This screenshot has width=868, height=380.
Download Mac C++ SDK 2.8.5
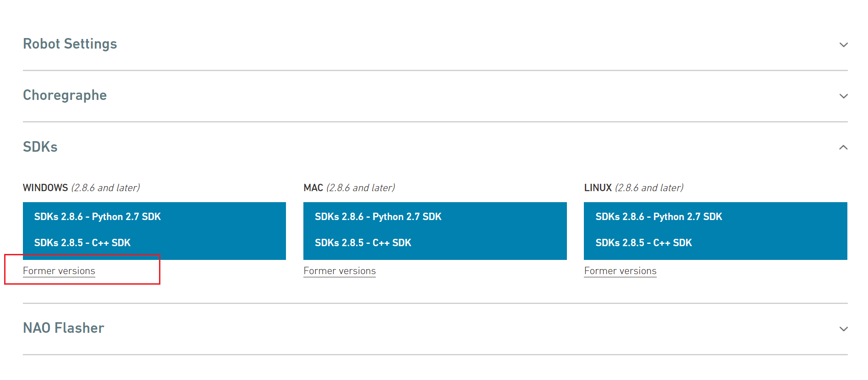click(x=363, y=243)
